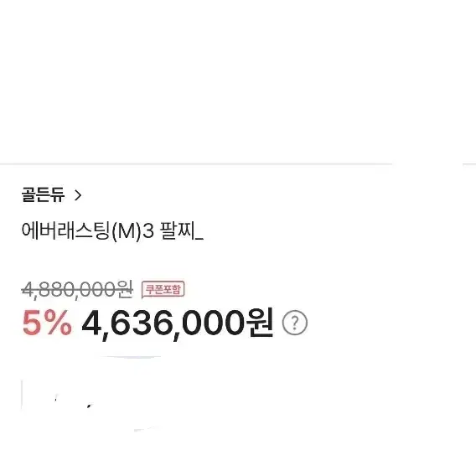Click the digit 3 in the product title
This screenshot has height=476, width=476.
pyautogui.click(x=148, y=231)
